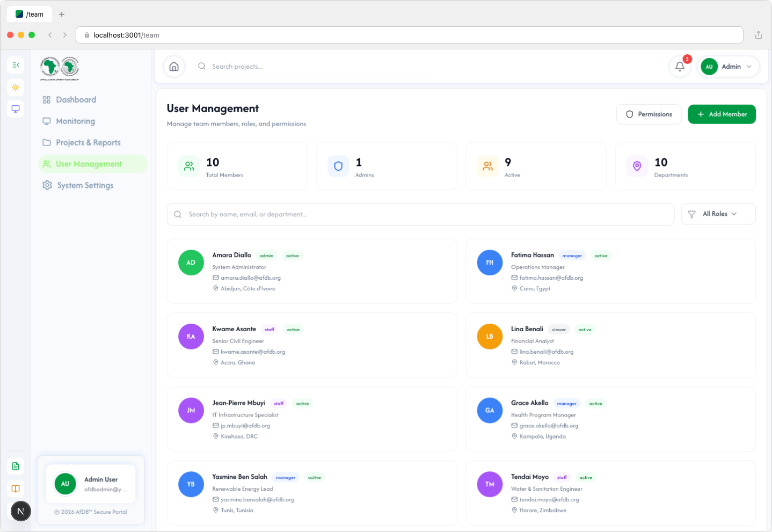Viewport: 772px width, 532px height.
Task: Click amara.diallo@afdb.org email
Action: pyautogui.click(x=251, y=278)
